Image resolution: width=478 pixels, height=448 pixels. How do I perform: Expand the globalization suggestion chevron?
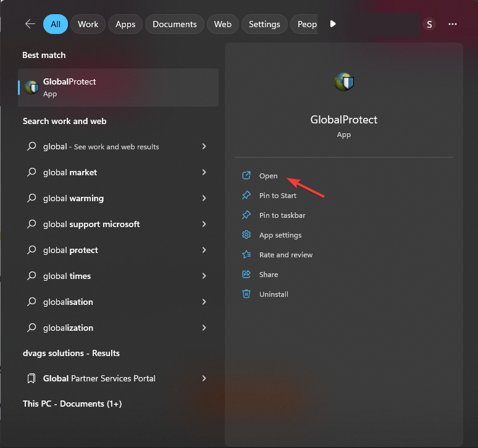pos(204,328)
